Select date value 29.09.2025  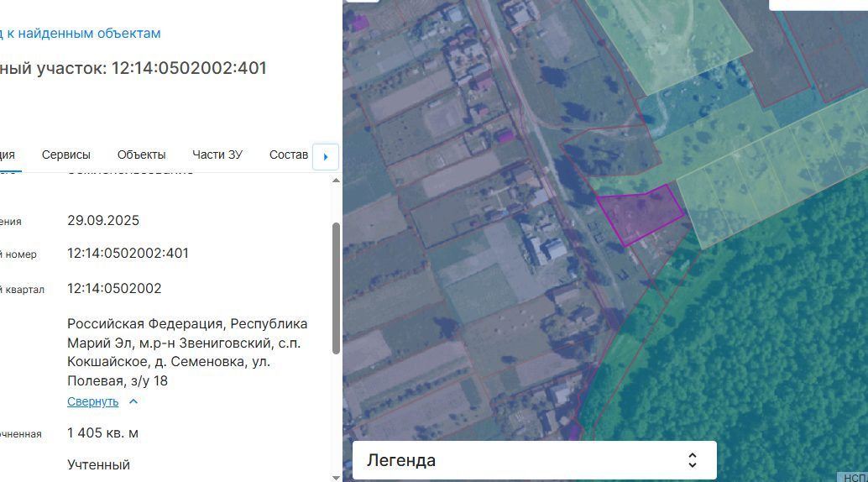103,221
